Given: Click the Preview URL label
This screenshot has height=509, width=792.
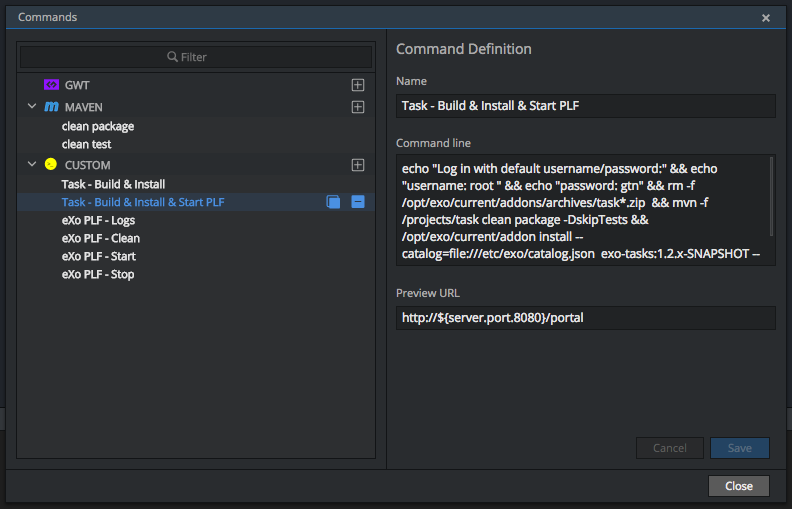Looking at the screenshot, I should [428, 293].
